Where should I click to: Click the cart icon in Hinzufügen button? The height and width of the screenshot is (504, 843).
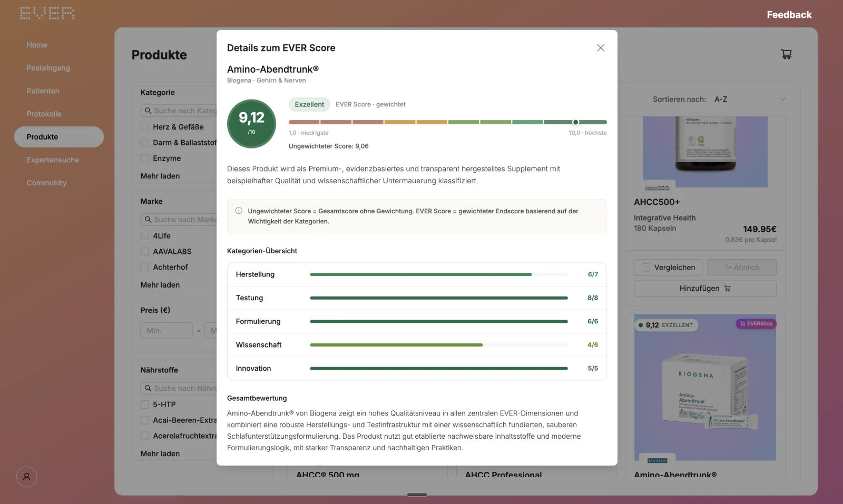(x=728, y=289)
